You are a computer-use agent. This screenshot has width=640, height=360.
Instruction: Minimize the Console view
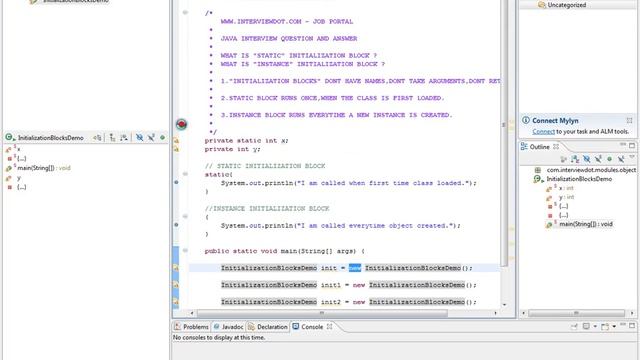point(623,325)
